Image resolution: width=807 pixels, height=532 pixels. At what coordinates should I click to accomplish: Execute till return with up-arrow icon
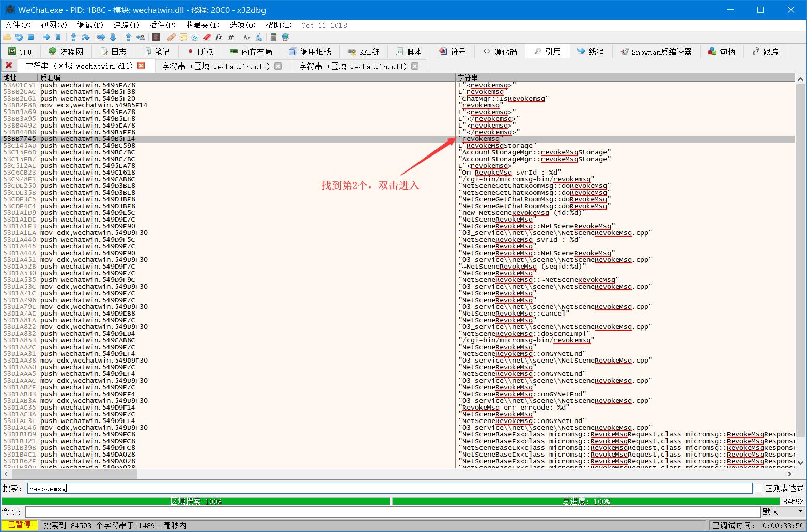128,37
